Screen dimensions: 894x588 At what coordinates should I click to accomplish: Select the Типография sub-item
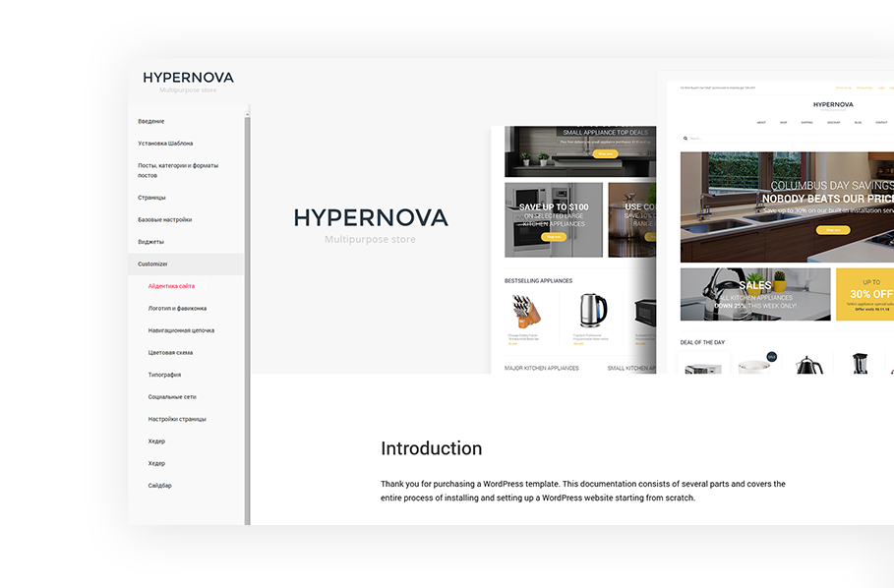[164, 376]
